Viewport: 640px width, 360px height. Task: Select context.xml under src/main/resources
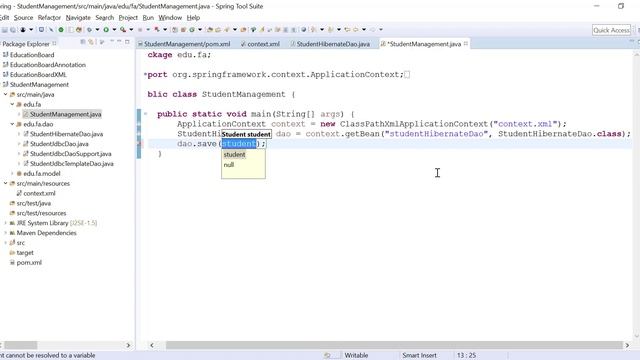coord(39,193)
